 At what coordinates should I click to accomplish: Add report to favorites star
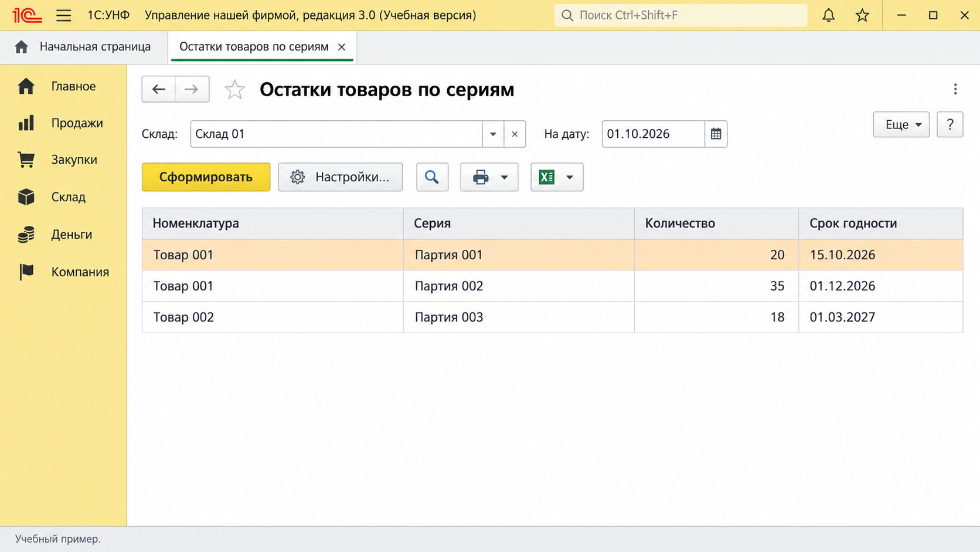click(234, 89)
